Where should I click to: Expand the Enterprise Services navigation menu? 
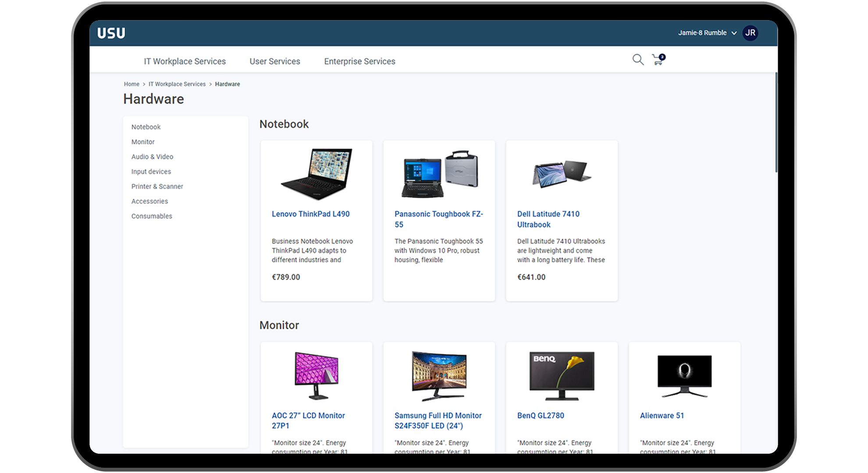point(359,61)
